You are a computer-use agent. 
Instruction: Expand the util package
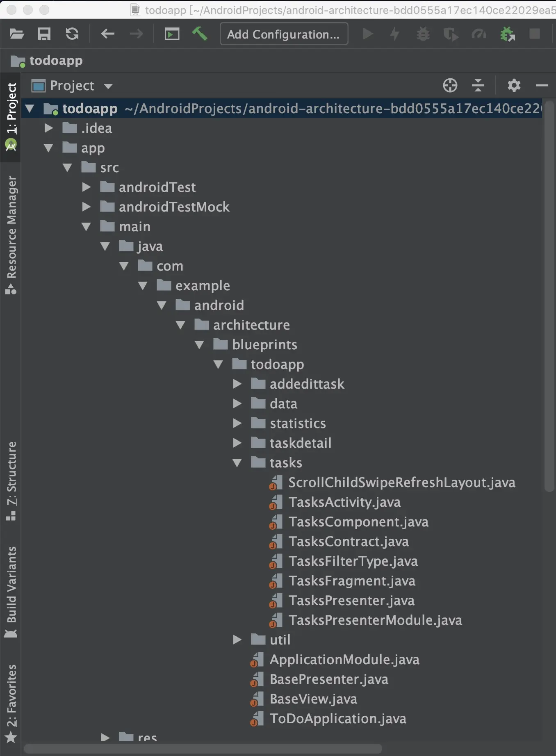pos(237,640)
